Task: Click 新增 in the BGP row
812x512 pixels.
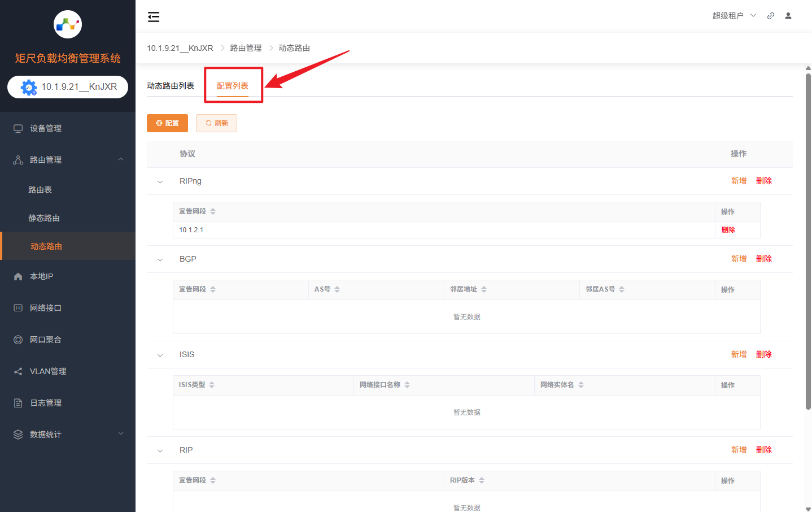Action: [x=739, y=259]
